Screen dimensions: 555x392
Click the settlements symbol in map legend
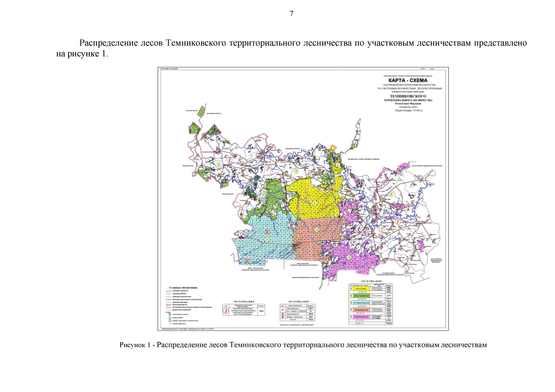click(x=170, y=314)
